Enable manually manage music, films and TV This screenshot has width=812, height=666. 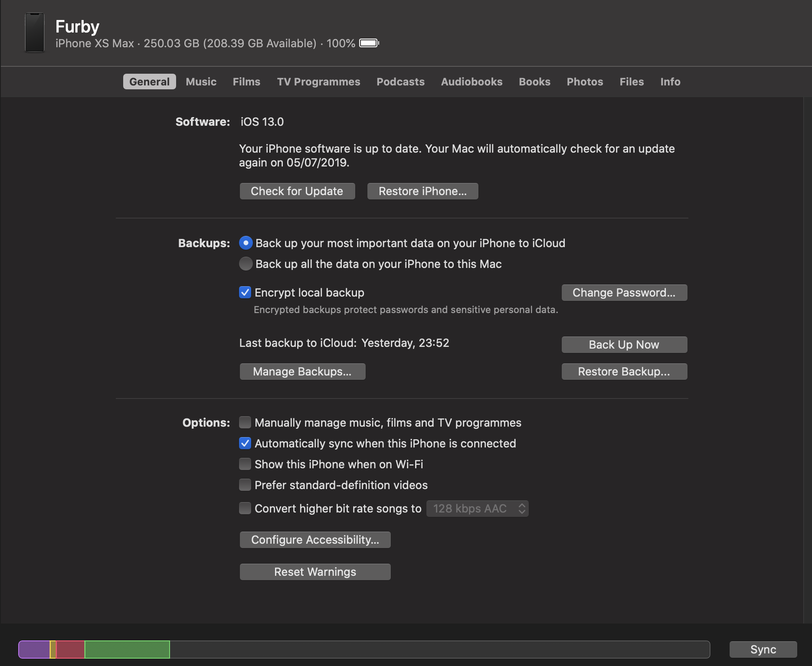pyautogui.click(x=245, y=422)
